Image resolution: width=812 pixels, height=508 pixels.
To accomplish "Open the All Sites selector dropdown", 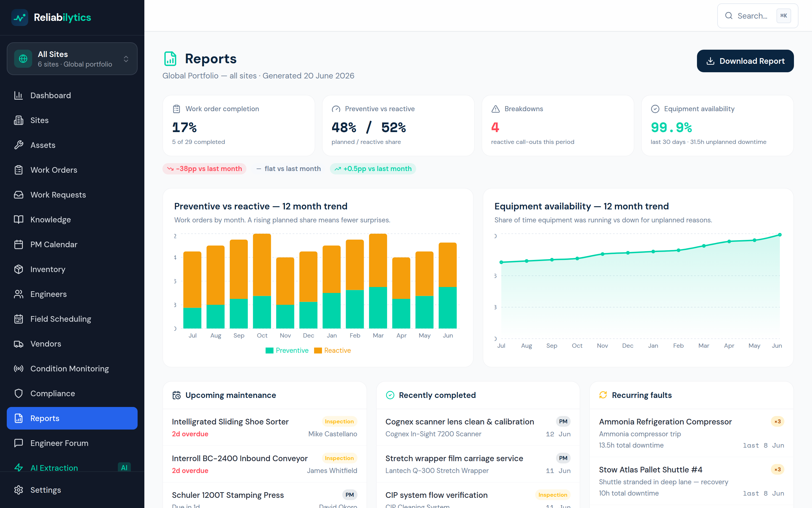I will [x=72, y=59].
